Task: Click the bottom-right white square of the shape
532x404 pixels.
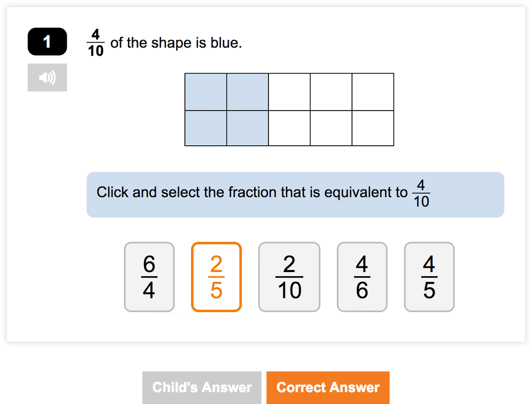Action: point(373,128)
